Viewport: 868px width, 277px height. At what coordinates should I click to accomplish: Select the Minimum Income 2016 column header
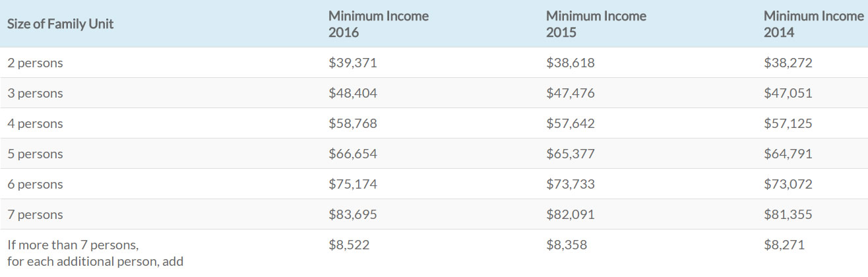[379, 24]
